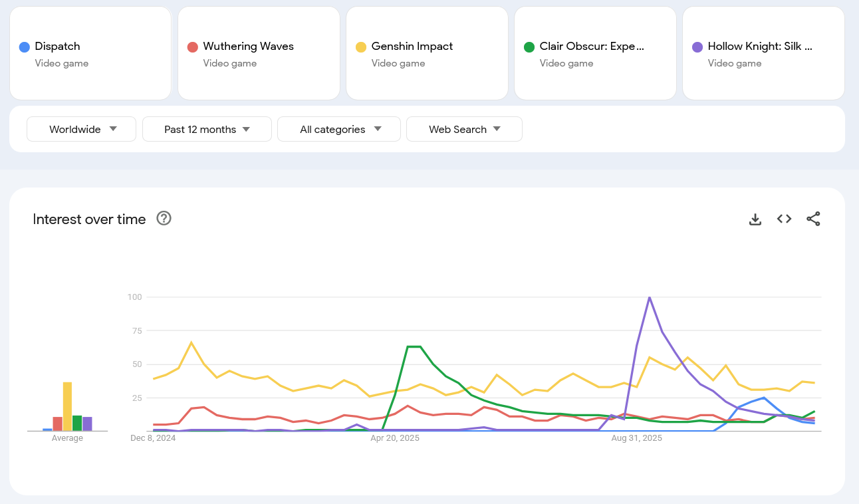Open the Worldwide region dropdown
The width and height of the screenshot is (859, 504).
click(81, 129)
